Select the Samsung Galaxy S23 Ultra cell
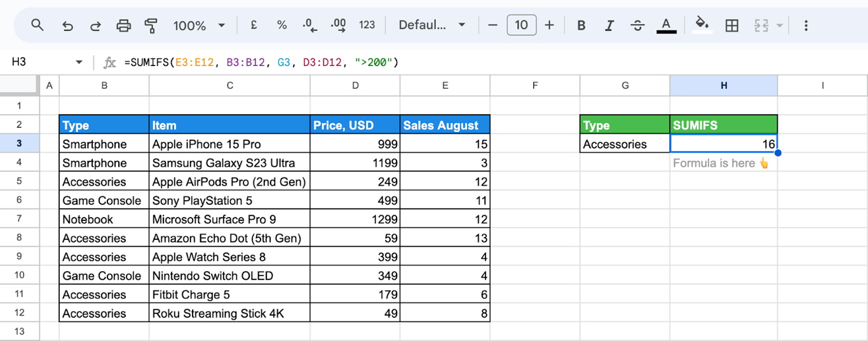This screenshot has height=341, width=868. click(x=230, y=163)
